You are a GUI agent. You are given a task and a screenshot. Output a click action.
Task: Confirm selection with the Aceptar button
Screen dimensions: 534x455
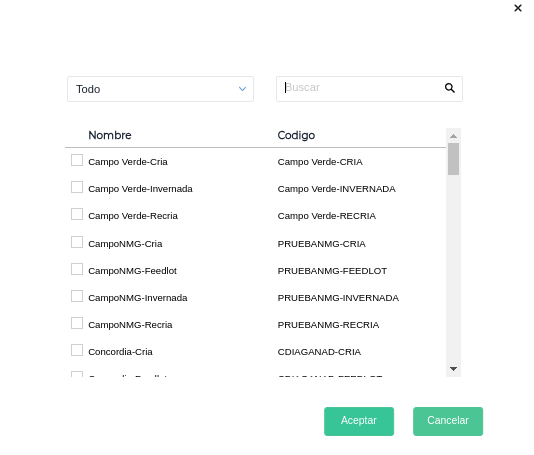(x=359, y=421)
